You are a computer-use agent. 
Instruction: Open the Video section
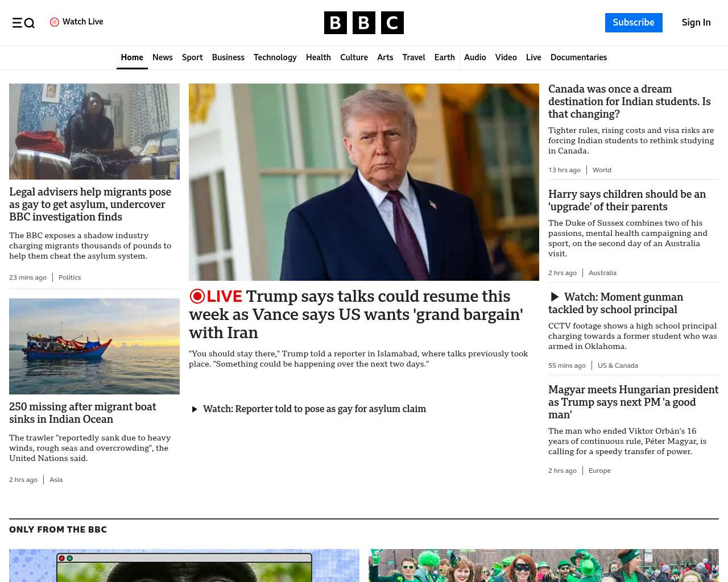(x=506, y=57)
